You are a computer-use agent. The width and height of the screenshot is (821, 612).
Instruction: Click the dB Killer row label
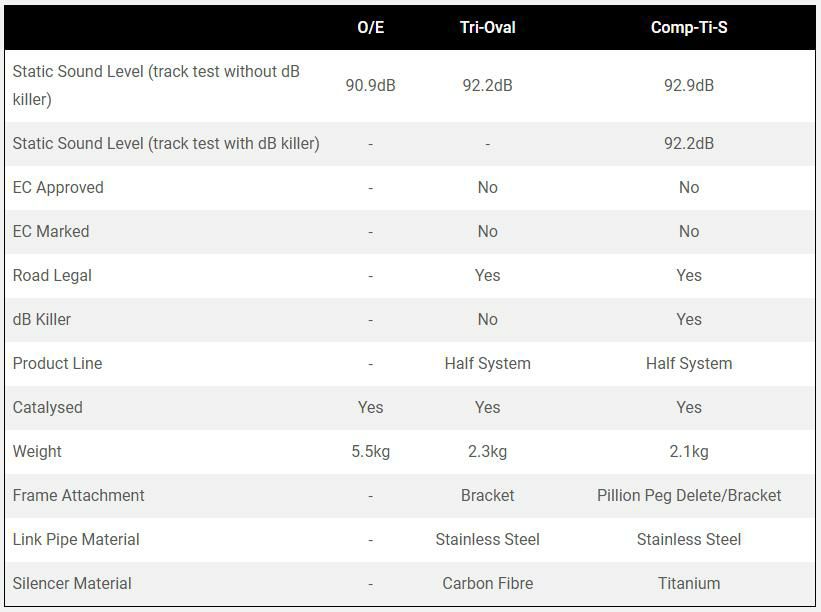point(42,320)
